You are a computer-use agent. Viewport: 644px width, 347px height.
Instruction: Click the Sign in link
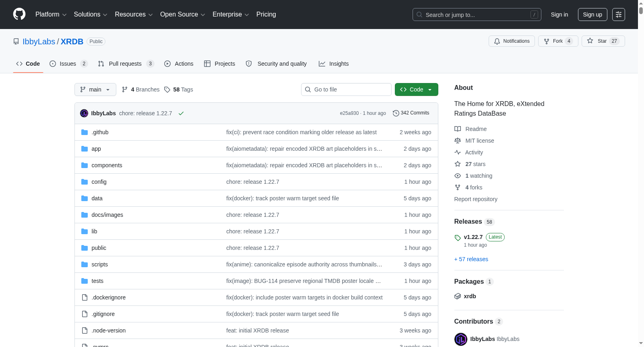[559, 15]
